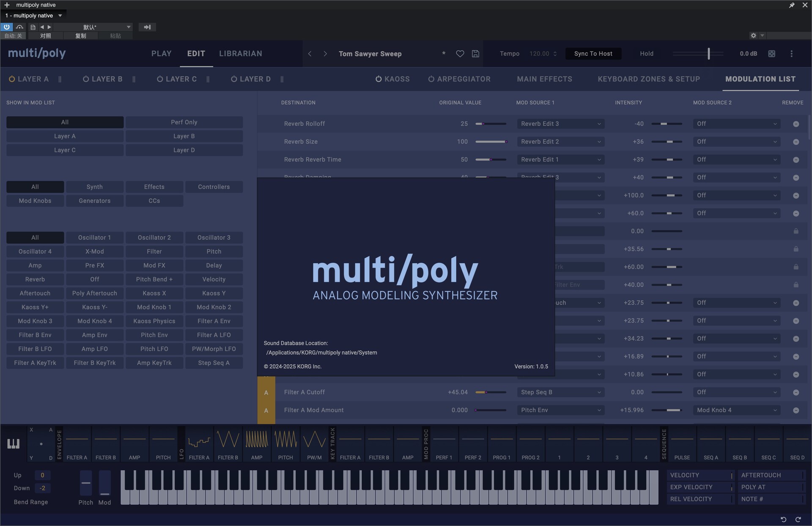This screenshot has width=812, height=526.
Task: Select the AMP LFO waveform display
Action: 257,443
